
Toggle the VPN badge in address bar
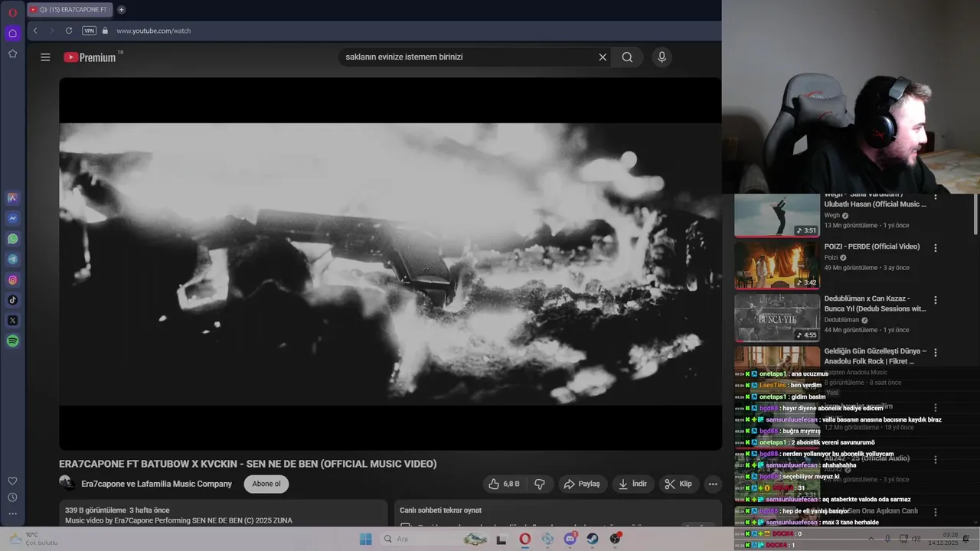pyautogui.click(x=89, y=31)
